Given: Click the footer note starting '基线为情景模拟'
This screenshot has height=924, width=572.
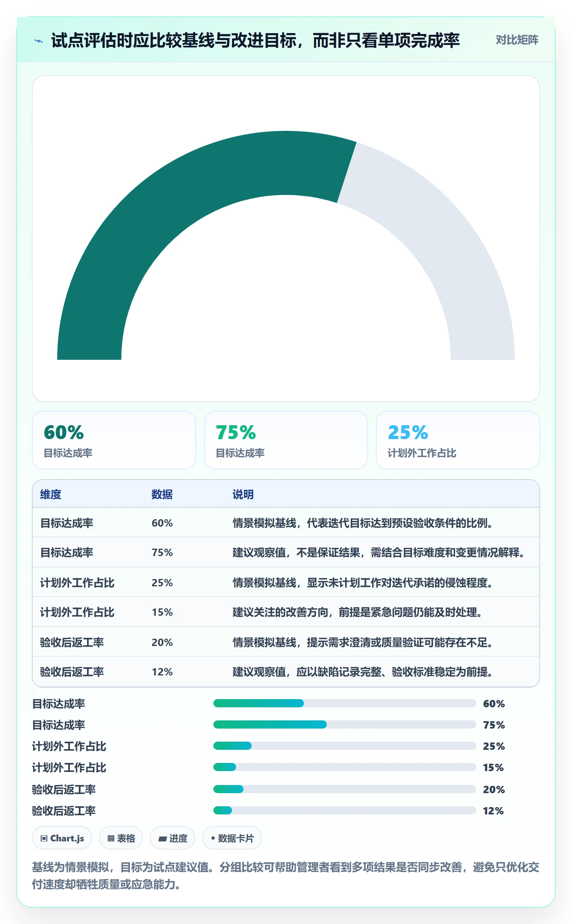Looking at the screenshot, I should pos(286,876).
